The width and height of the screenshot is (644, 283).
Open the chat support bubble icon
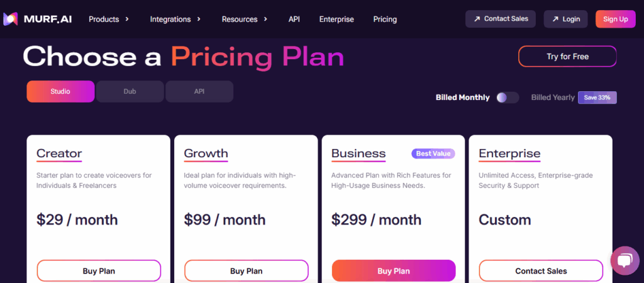624,262
